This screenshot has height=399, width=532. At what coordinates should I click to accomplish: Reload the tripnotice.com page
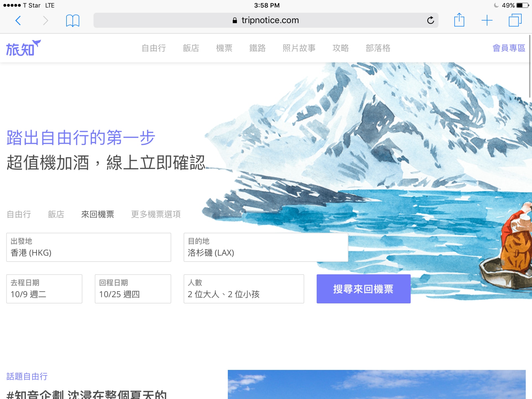430,20
